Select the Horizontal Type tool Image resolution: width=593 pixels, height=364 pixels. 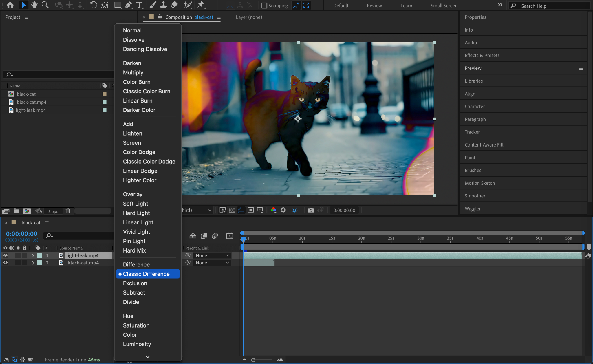click(139, 5)
